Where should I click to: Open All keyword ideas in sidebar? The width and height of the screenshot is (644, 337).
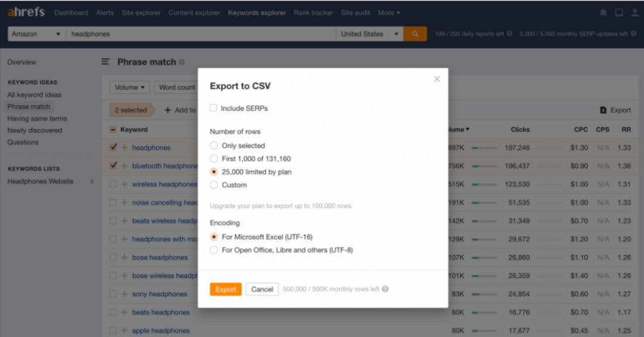coord(34,95)
